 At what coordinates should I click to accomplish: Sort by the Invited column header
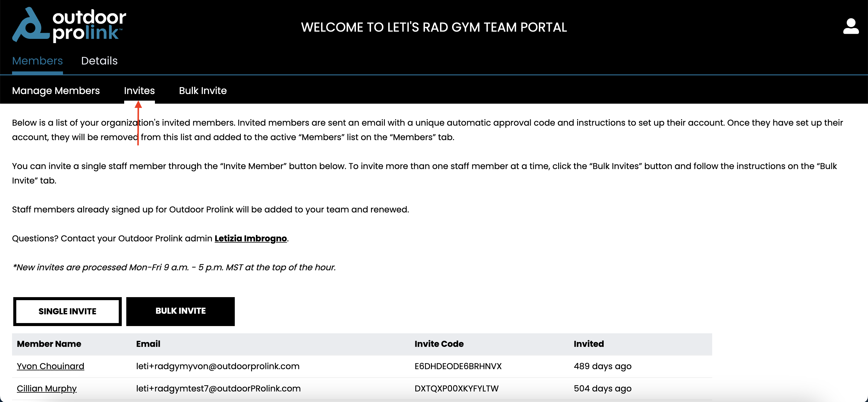click(589, 344)
